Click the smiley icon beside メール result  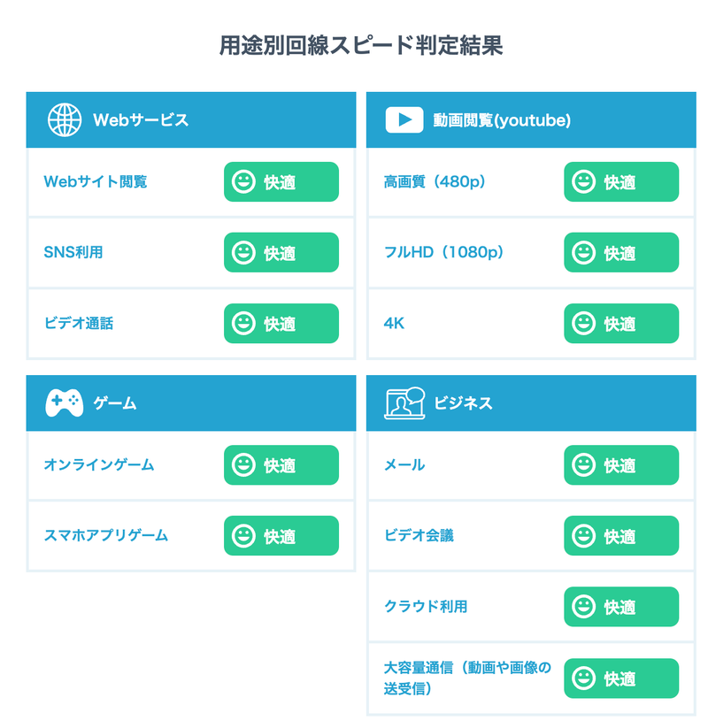click(x=582, y=464)
